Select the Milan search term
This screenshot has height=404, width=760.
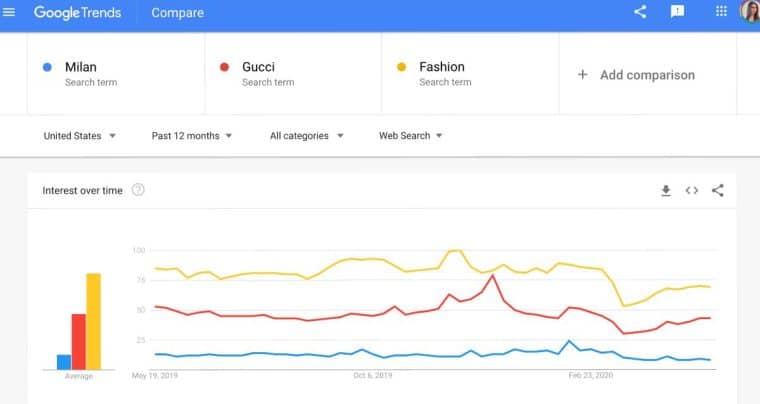(x=81, y=67)
